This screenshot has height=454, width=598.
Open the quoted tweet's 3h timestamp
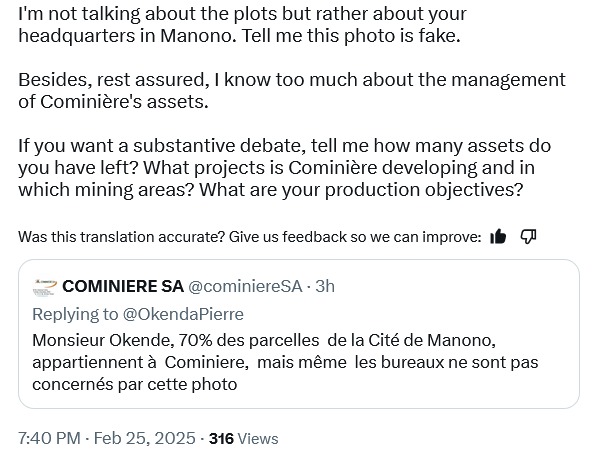click(325, 286)
